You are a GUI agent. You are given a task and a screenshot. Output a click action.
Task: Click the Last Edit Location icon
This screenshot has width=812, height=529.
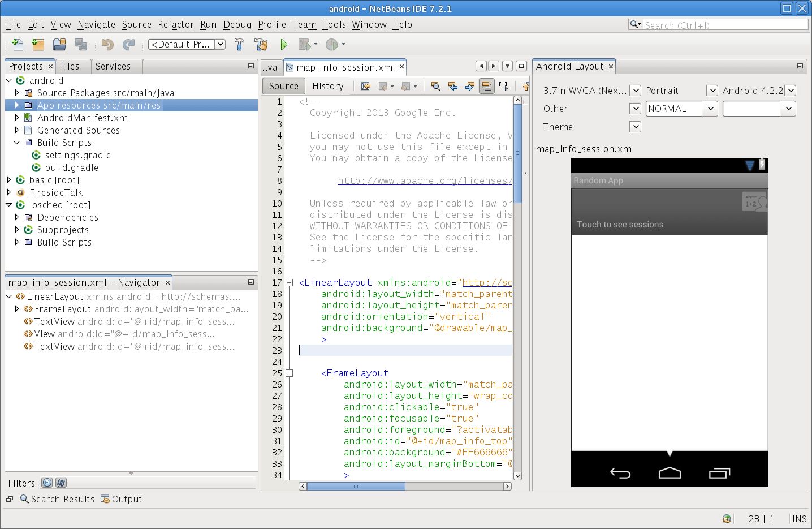[x=365, y=86]
